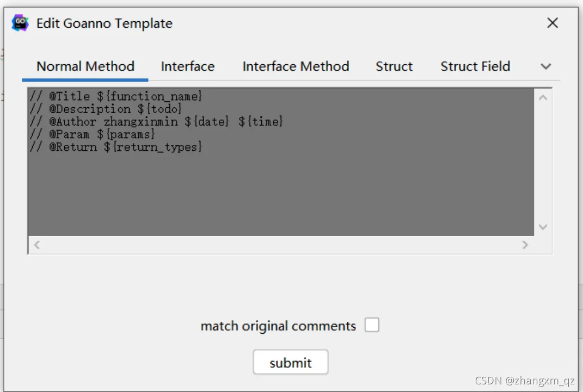This screenshot has width=583, height=392.
Task: Click the @Author zhangxinmin line
Action: 156,121
